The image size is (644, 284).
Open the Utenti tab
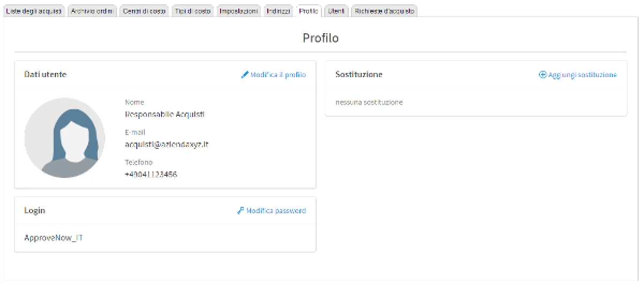pos(336,11)
